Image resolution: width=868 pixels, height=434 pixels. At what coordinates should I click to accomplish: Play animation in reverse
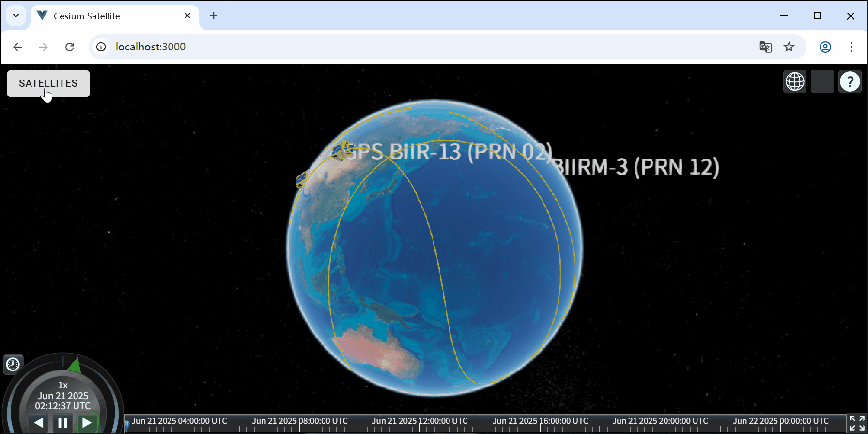pos(39,423)
